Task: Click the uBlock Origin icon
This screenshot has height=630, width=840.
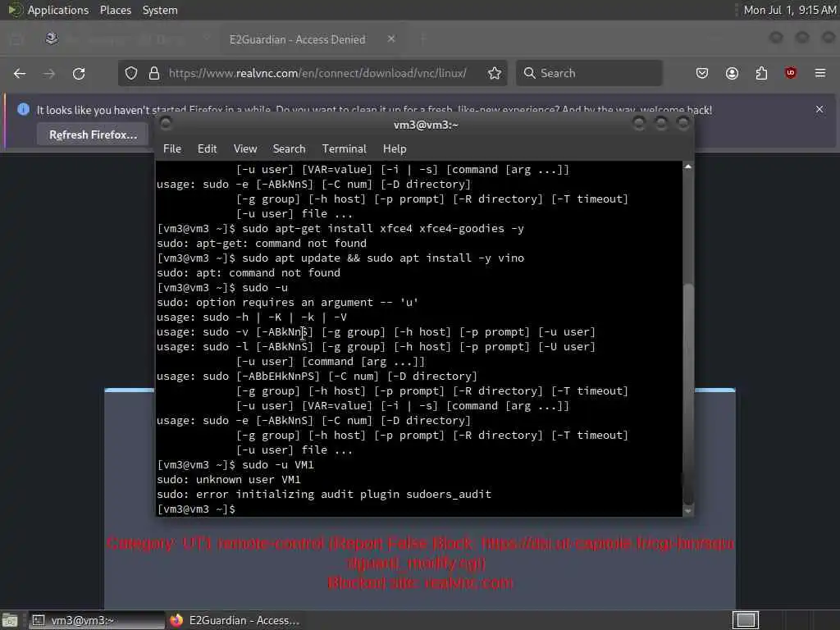Action: pyautogui.click(x=791, y=73)
